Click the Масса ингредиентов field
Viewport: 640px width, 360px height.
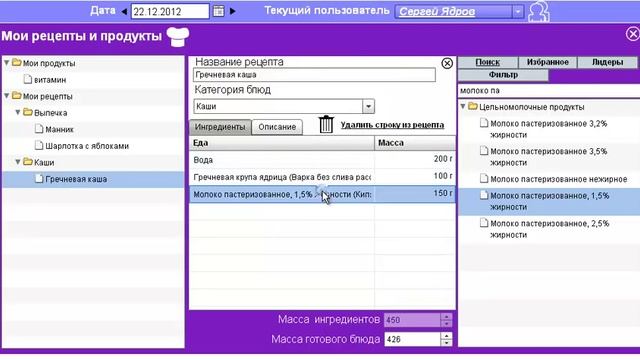click(412, 320)
